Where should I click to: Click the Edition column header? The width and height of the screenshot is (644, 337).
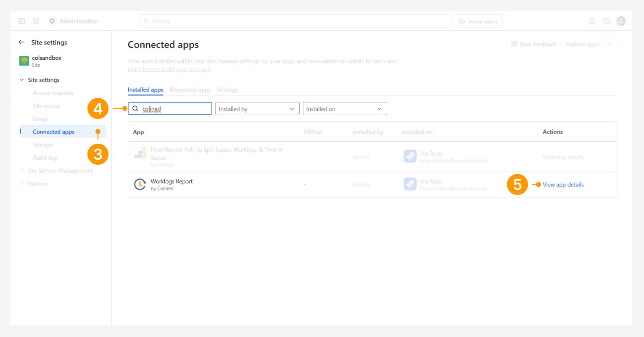pyautogui.click(x=313, y=132)
